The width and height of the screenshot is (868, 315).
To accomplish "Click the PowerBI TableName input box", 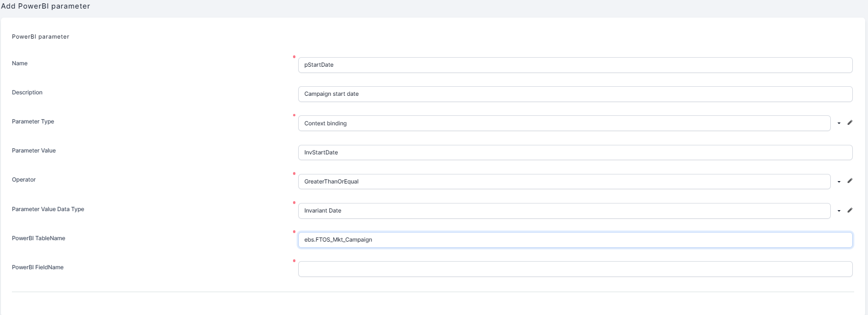I will 575,240.
